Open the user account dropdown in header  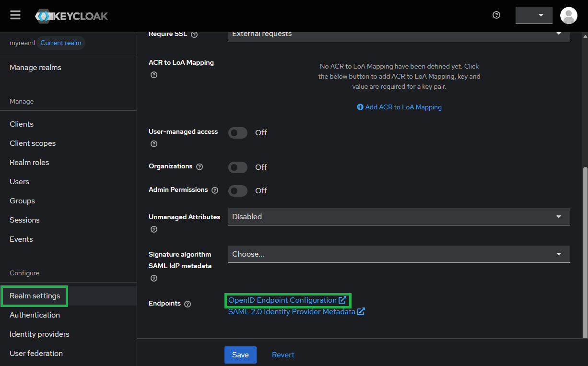coord(534,15)
